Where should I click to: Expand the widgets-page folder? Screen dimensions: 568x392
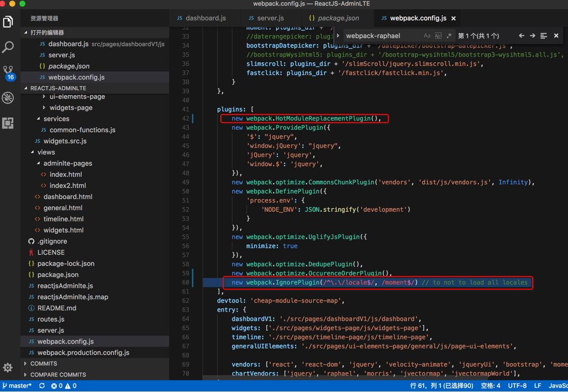pos(71,107)
